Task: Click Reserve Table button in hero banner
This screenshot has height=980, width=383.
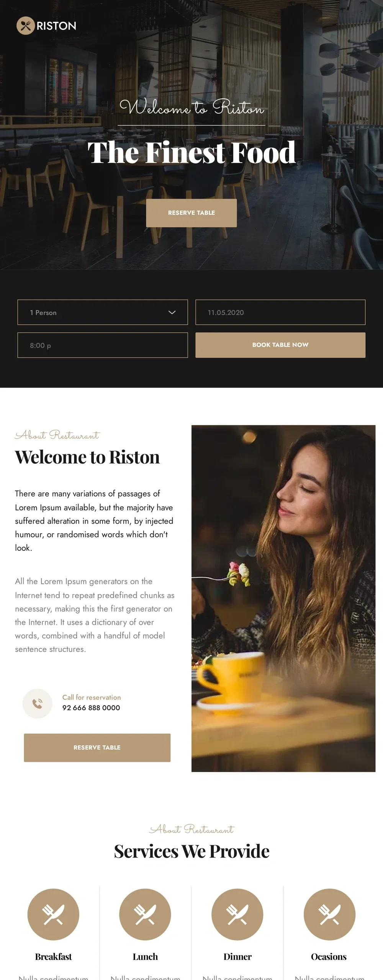Action: pyautogui.click(x=191, y=213)
